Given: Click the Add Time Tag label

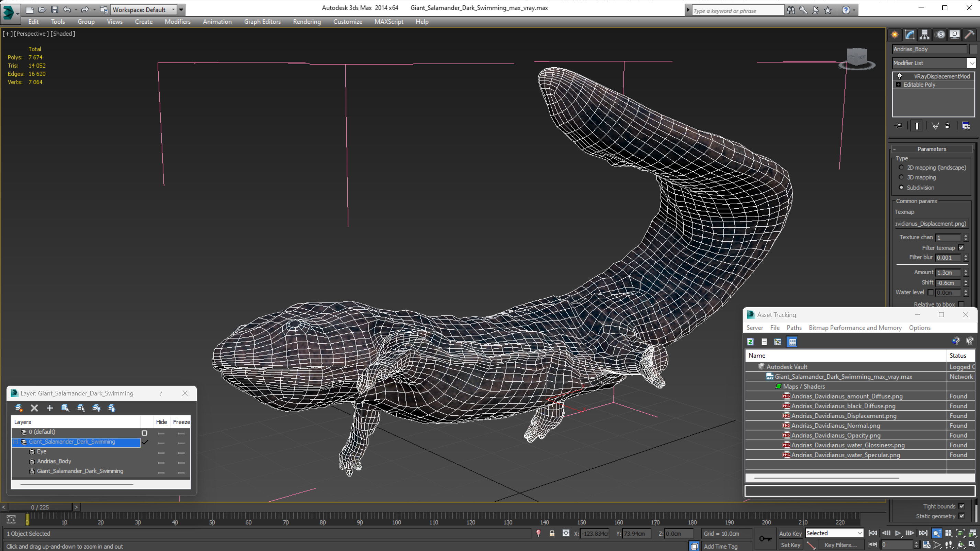Looking at the screenshot, I should pos(720,547).
